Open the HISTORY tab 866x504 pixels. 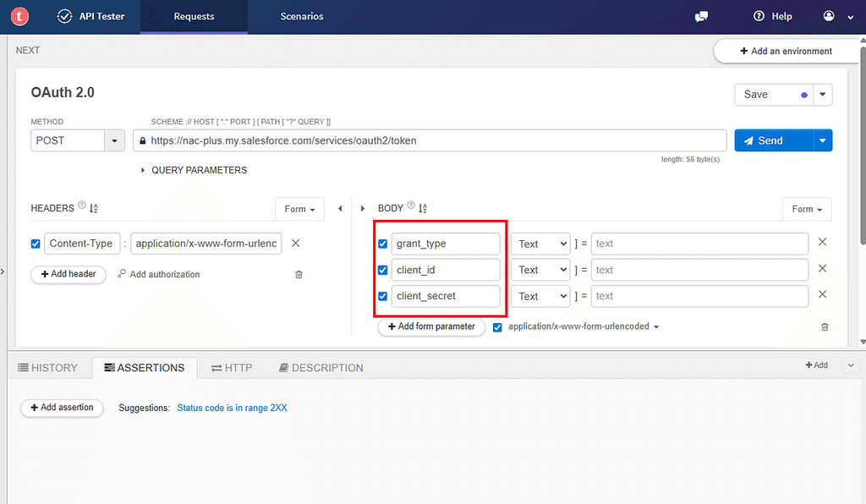(47, 368)
